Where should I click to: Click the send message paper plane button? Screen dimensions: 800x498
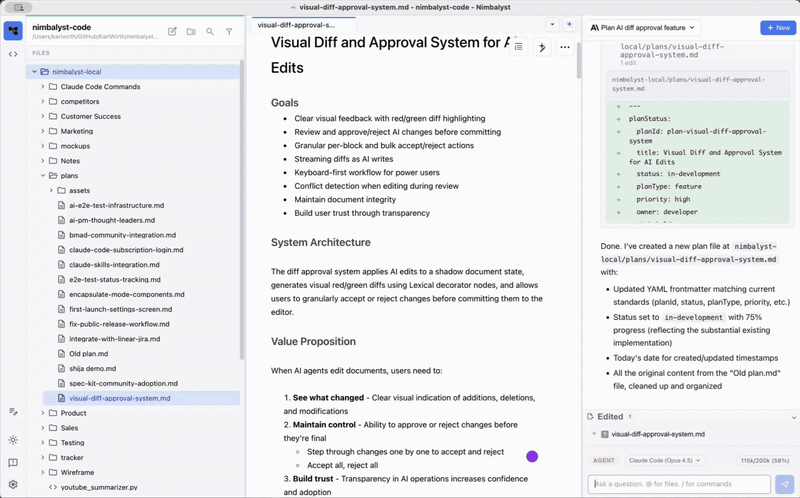tap(785, 484)
